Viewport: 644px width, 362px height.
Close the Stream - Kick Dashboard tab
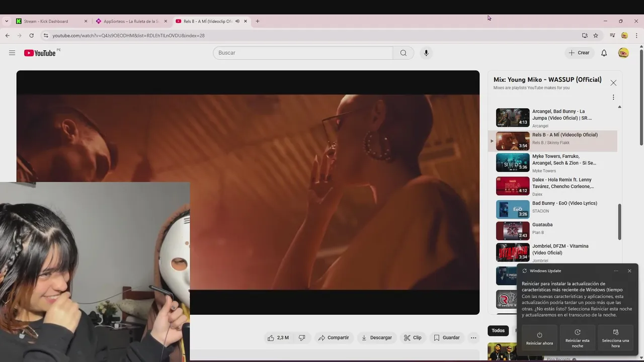point(86,21)
